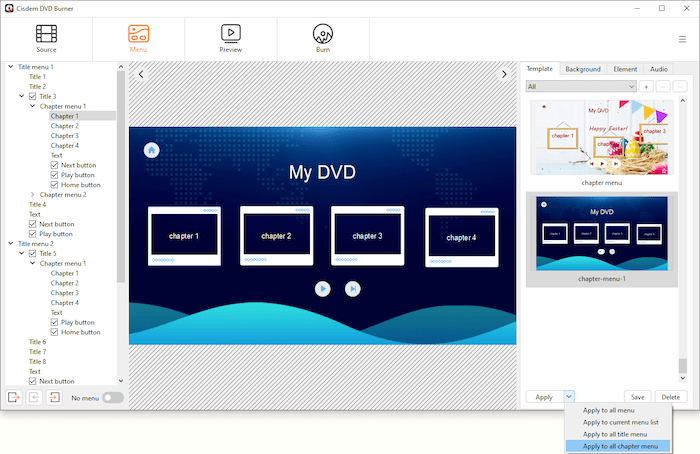Screen dimensions: 700x454
Task: Click the home icon on menu canvas
Action: (x=151, y=150)
